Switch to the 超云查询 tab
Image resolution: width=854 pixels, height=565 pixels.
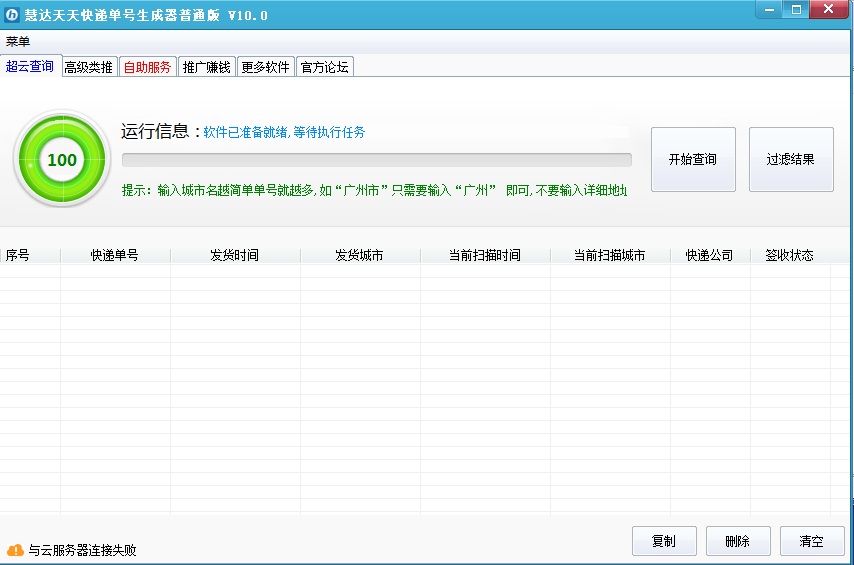click(31, 67)
